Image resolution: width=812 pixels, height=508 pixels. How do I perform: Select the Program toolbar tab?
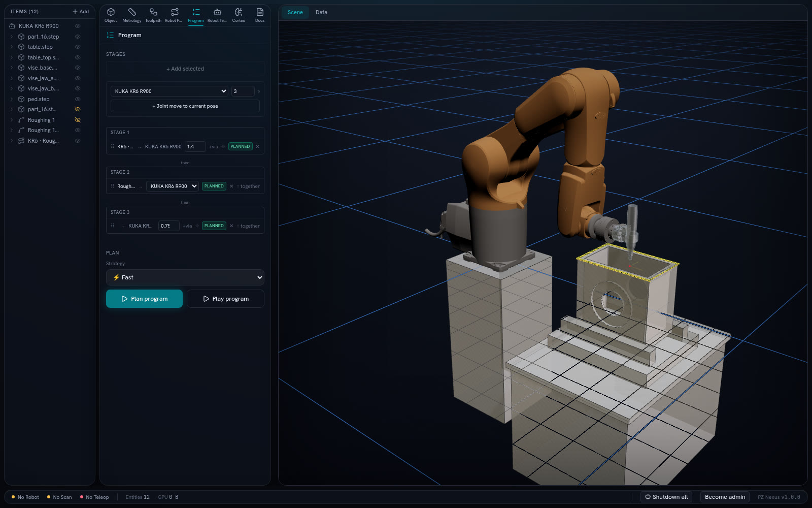pyautogui.click(x=196, y=15)
